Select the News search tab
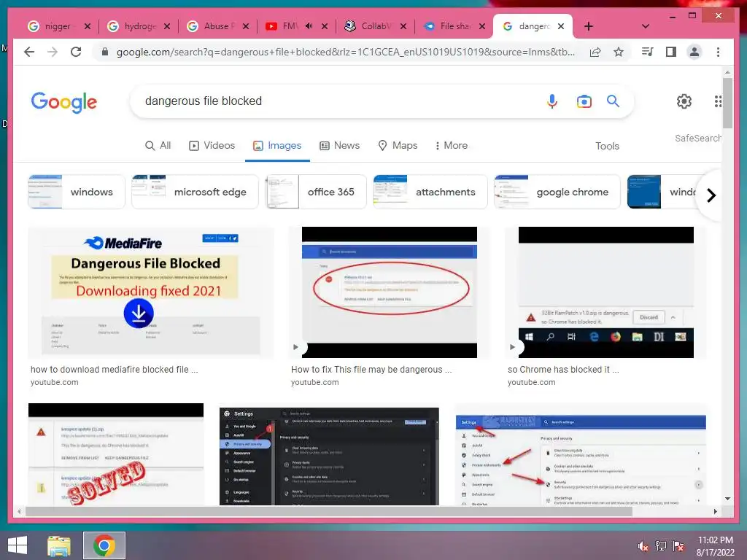747x560 pixels. pos(340,146)
